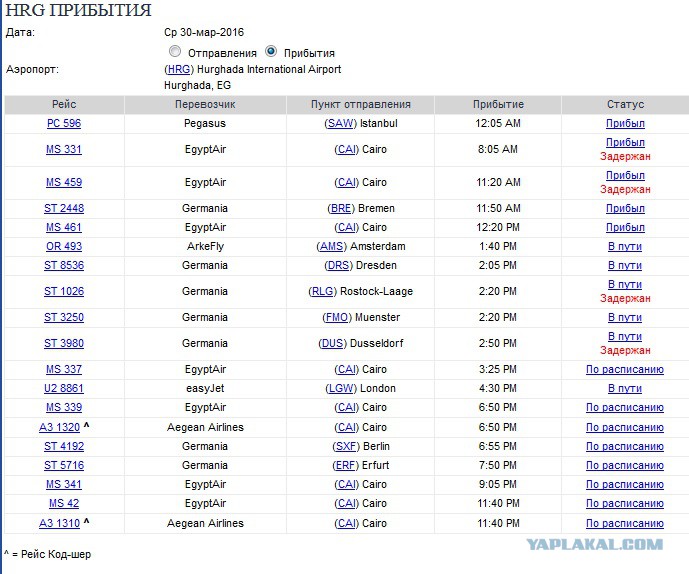The width and height of the screenshot is (689, 574).
Task: Open the HRG airport code link
Action: click(x=179, y=69)
